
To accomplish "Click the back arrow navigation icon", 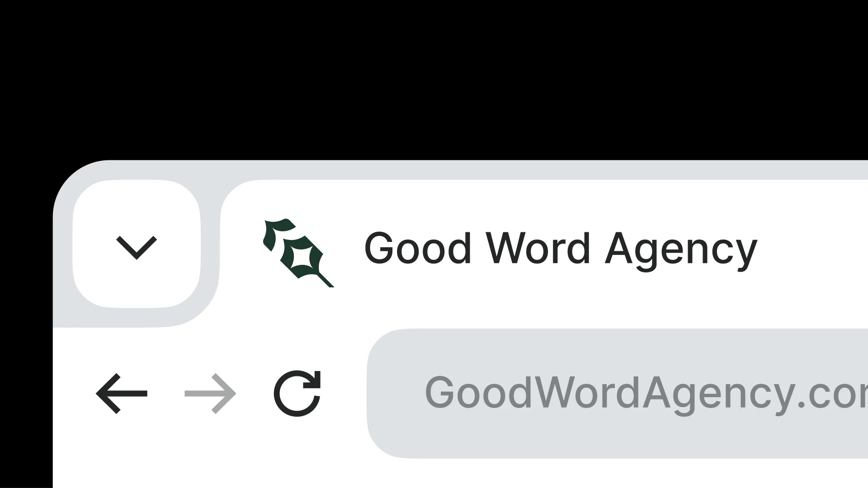I will click(122, 394).
